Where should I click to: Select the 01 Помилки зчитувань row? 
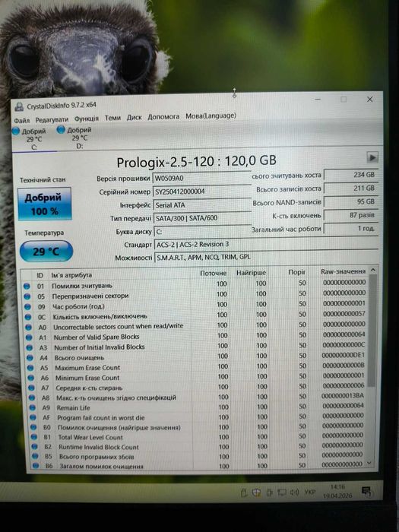click(195, 284)
